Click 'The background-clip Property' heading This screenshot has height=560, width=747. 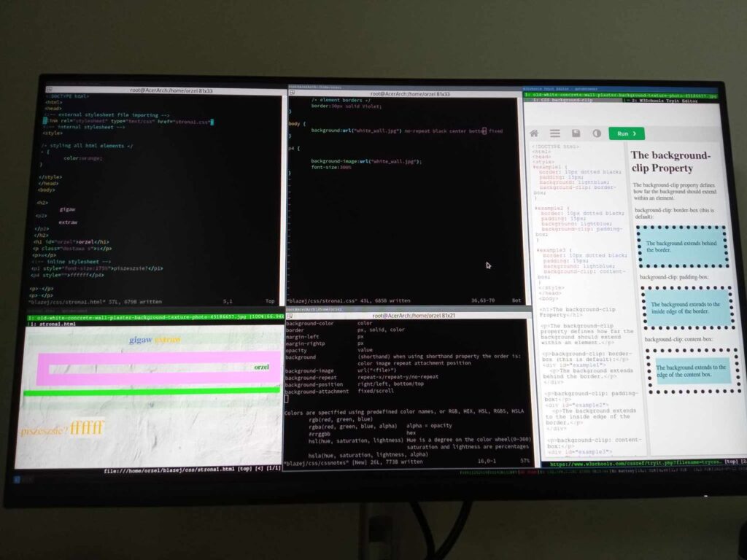[x=671, y=161]
